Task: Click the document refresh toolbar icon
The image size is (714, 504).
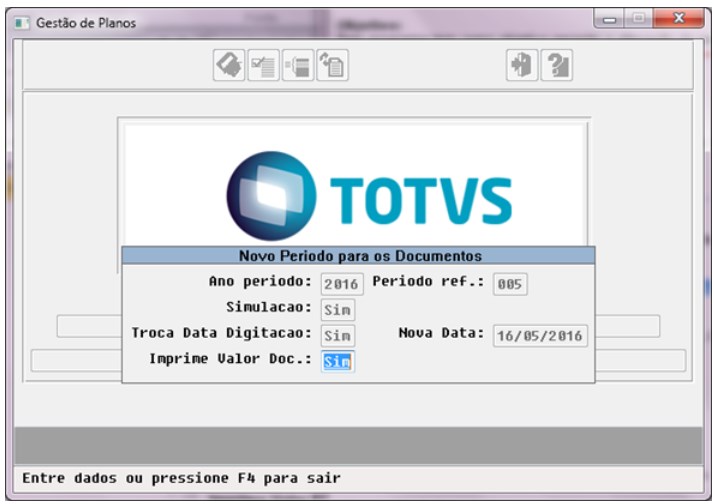Action: pyautogui.click(x=332, y=65)
